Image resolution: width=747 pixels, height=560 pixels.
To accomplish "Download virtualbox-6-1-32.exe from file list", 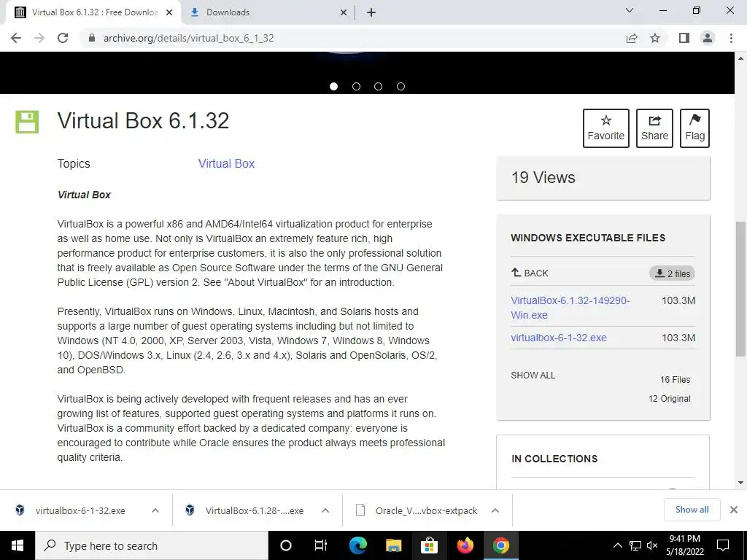I will click(x=559, y=338).
